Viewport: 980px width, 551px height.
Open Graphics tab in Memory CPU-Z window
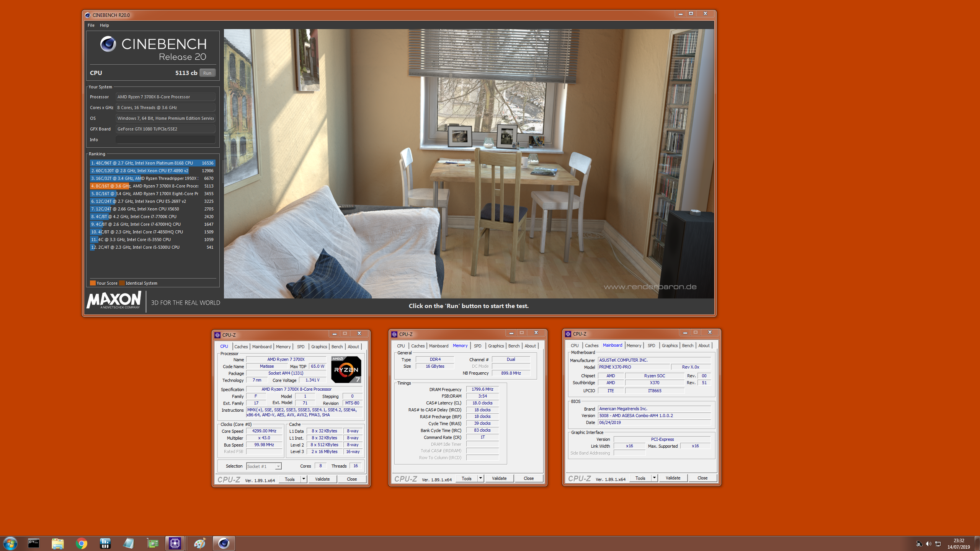tap(496, 346)
